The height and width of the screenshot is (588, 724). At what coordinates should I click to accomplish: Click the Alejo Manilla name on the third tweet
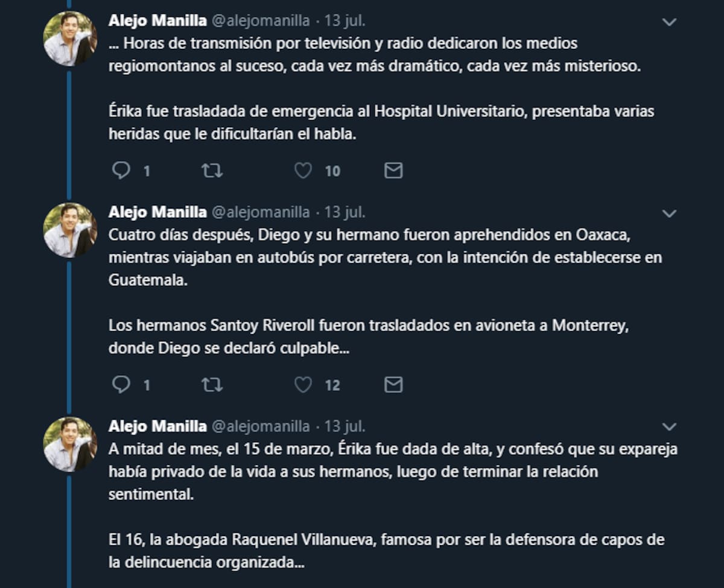pos(157,426)
